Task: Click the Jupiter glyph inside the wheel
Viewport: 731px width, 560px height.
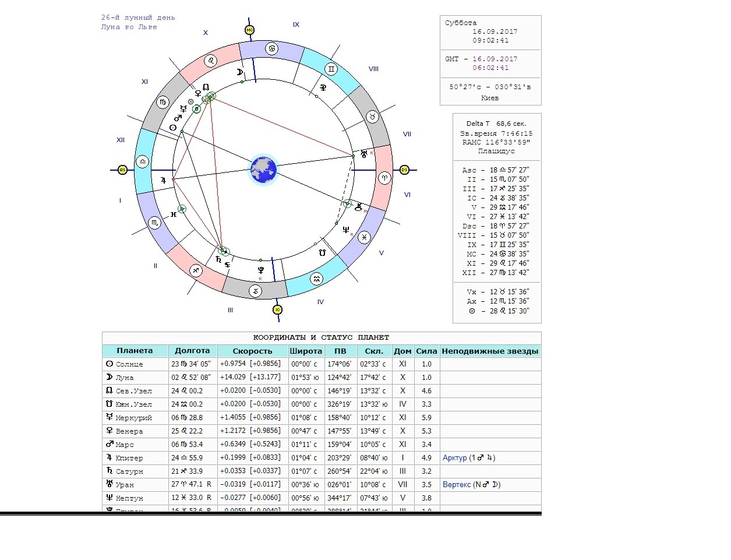Action: coord(164,180)
